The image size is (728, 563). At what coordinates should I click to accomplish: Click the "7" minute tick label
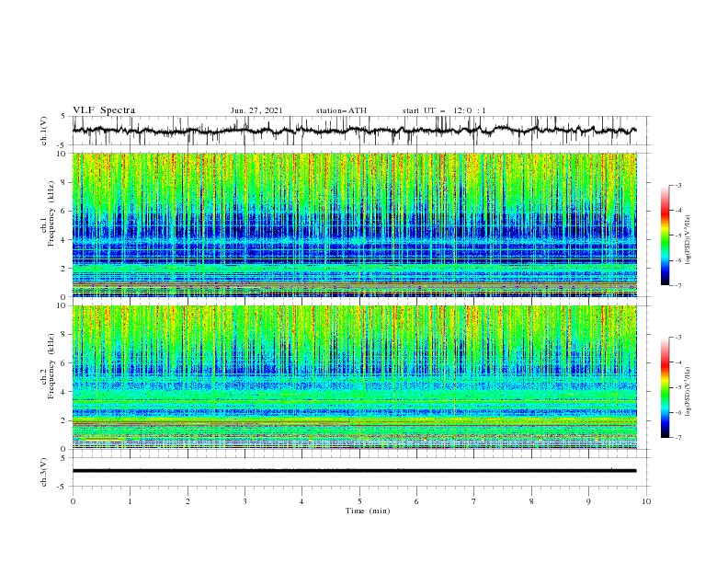pos(474,501)
